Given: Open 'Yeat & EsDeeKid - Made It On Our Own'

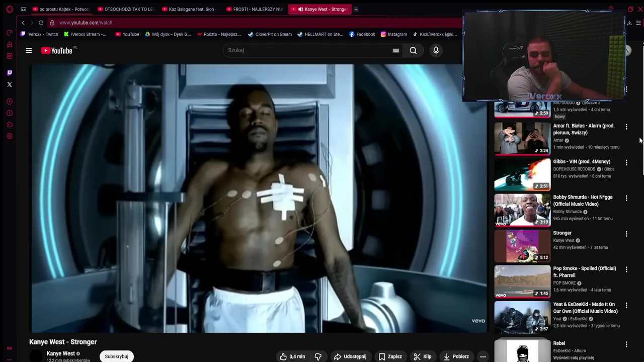Looking at the screenshot, I should [585, 308].
